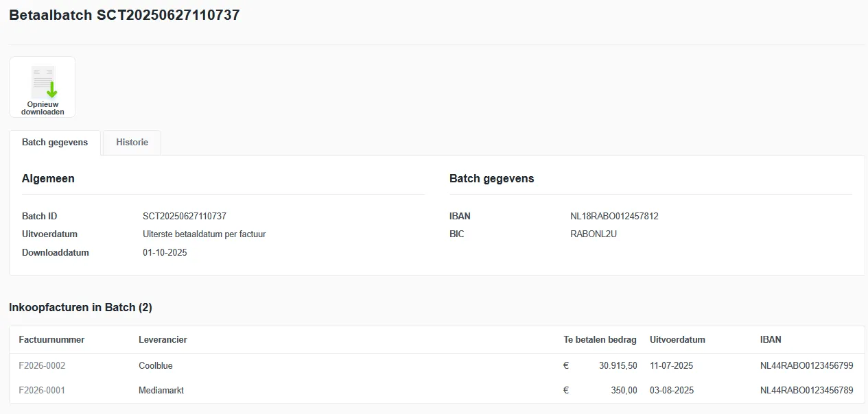This screenshot has height=414, width=868.
Task: Select the Batch gegevens tab
Action: 55,143
